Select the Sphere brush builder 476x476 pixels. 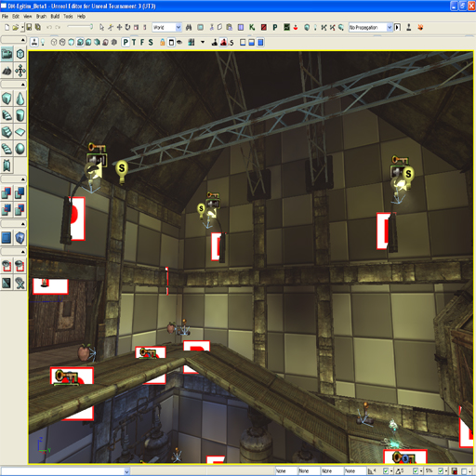[20, 149]
